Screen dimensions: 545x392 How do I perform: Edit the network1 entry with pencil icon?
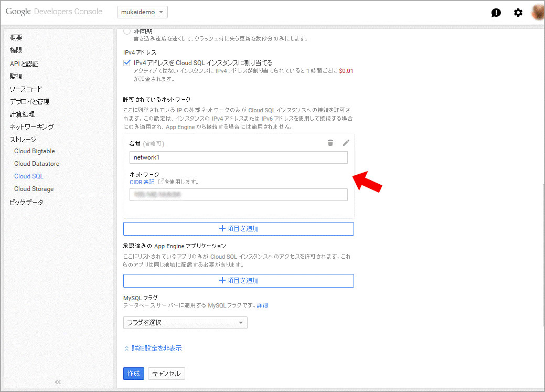(346, 143)
